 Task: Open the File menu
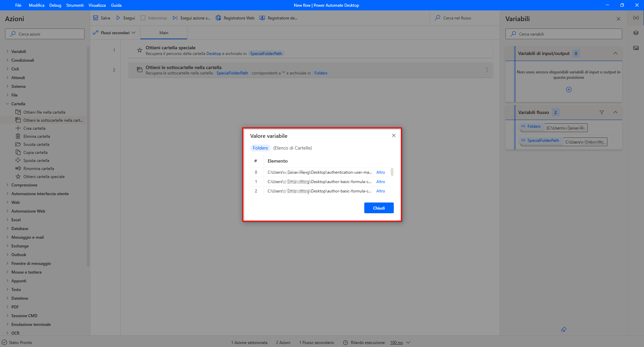pos(18,5)
